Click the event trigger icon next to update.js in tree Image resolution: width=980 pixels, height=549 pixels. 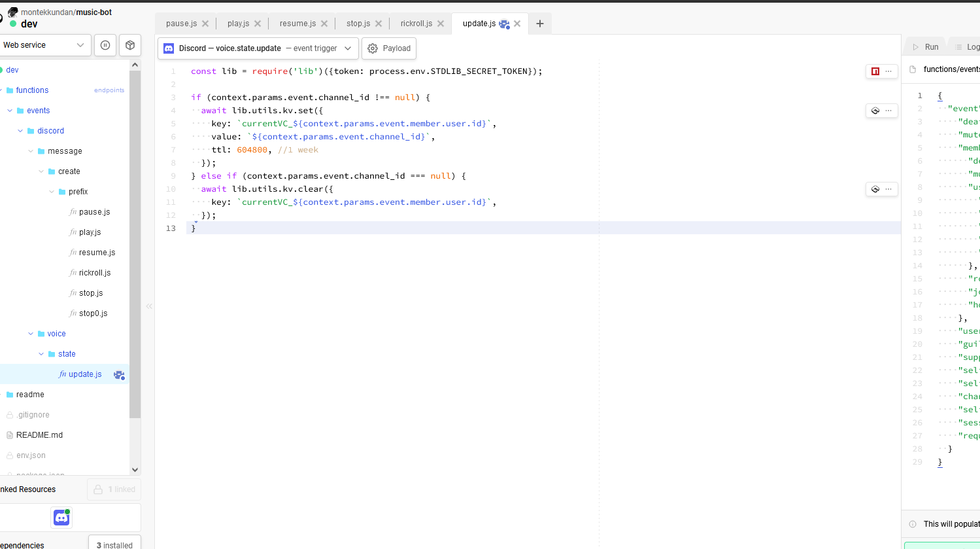click(x=119, y=375)
